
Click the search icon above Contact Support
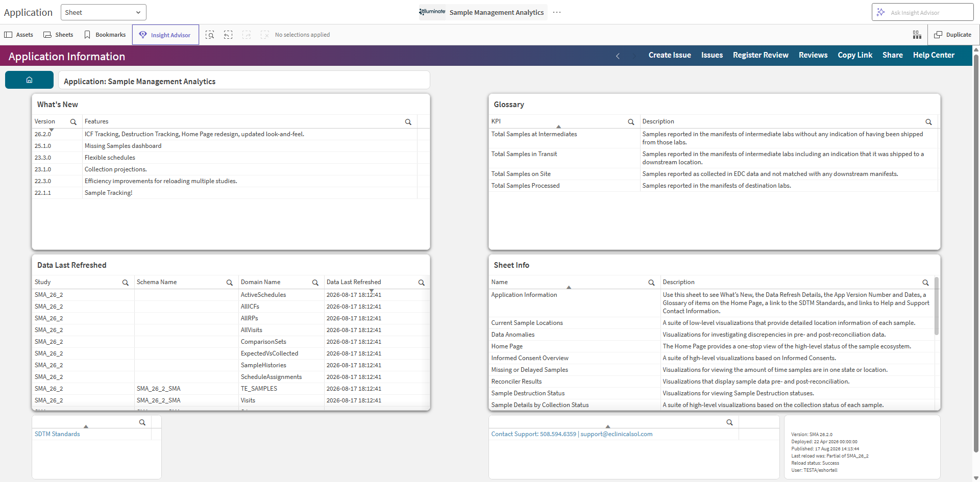click(729, 422)
